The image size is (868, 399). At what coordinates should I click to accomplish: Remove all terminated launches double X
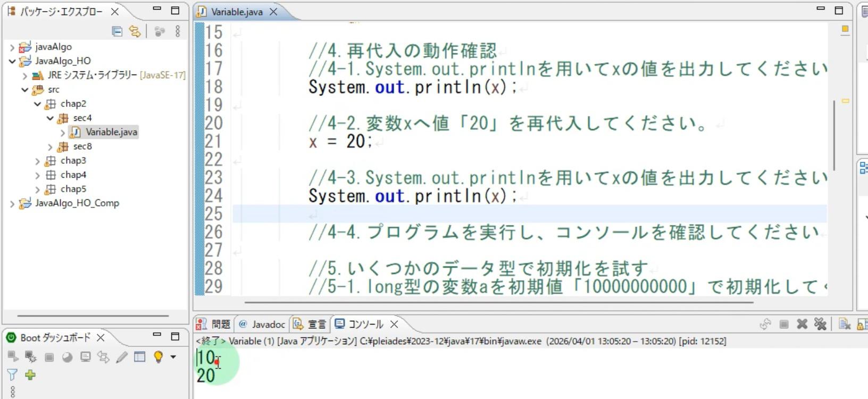coord(821,324)
